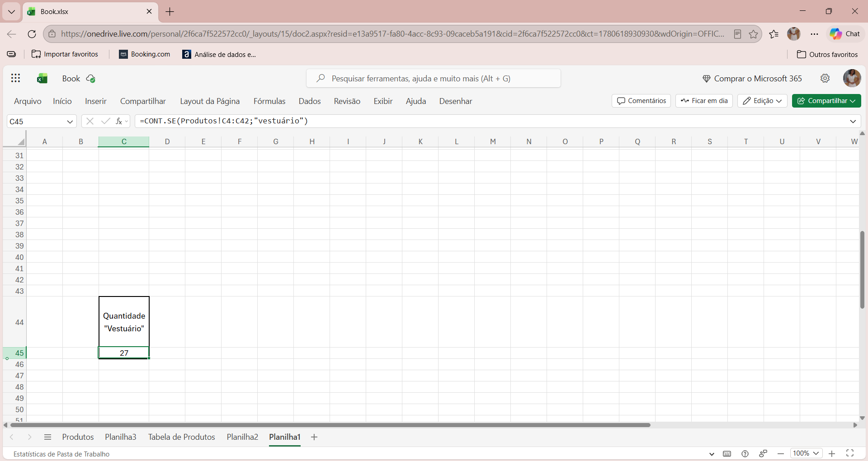Close the Book.xlsx browser tab
The image size is (868, 461).
pos(149,11)
